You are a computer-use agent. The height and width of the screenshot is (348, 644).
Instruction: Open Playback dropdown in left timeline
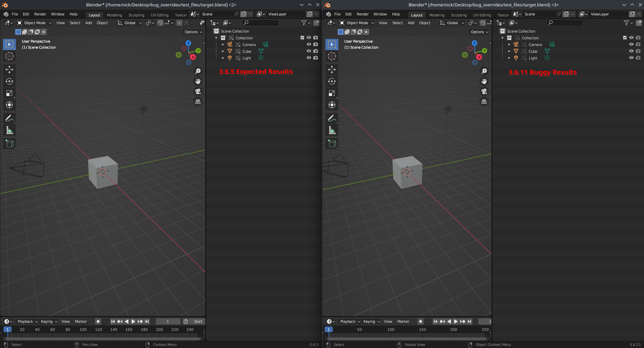click(27, 321)
